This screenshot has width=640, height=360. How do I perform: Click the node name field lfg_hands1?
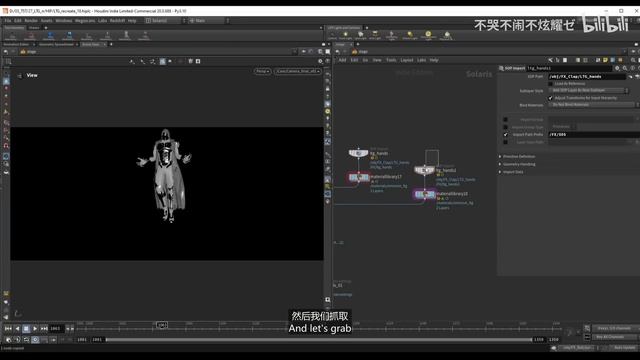click(x=569, y=68)
